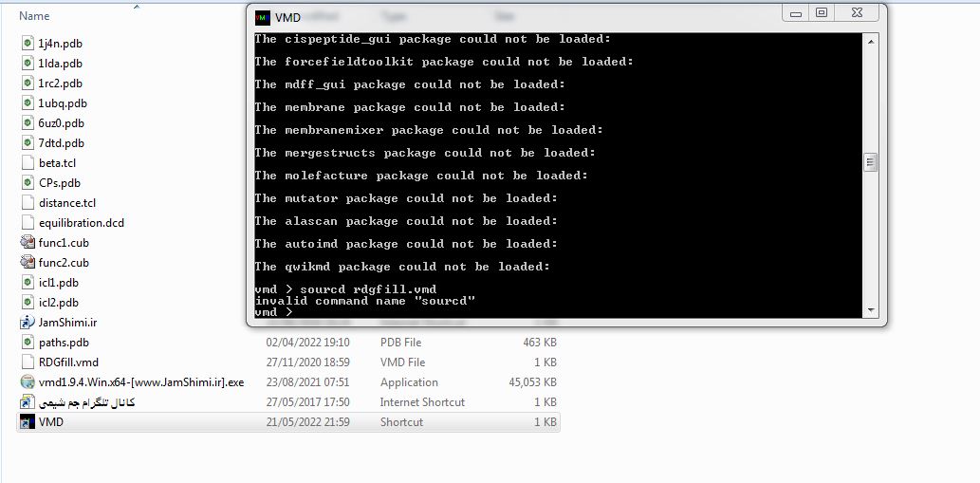Click the func1.cub file icon

coord(28,242)
